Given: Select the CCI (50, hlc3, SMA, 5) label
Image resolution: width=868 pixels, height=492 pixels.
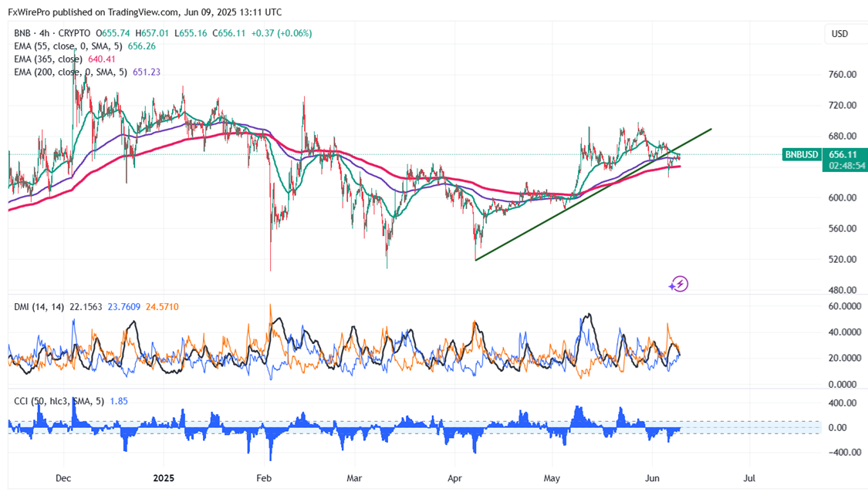Looking at the screenshot, I should [x=59, y=401].
